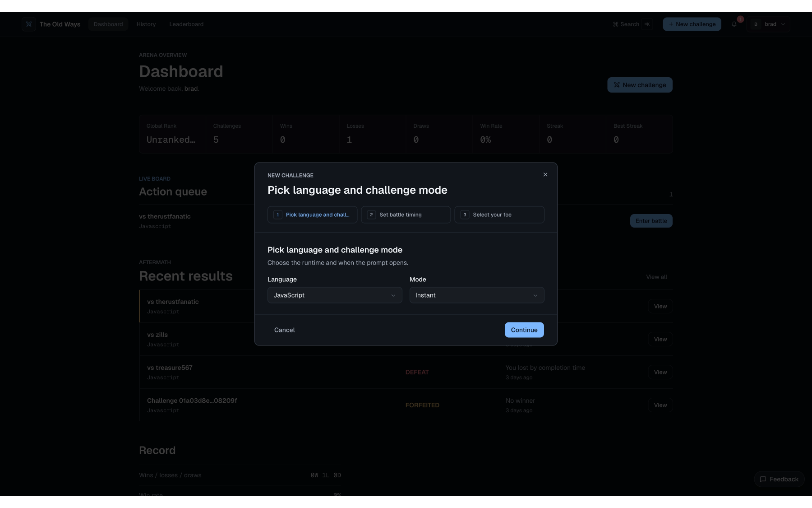Click the Continue button

(x=524, y=330)
